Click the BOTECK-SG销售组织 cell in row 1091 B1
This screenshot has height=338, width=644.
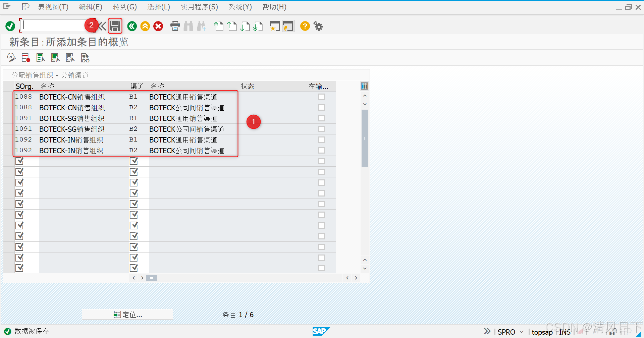click(x=84, y=118)
